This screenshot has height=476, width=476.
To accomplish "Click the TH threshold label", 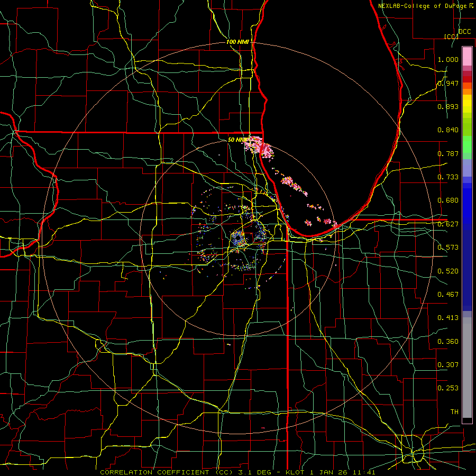I will pyautogui.click(x=454, y=412).
